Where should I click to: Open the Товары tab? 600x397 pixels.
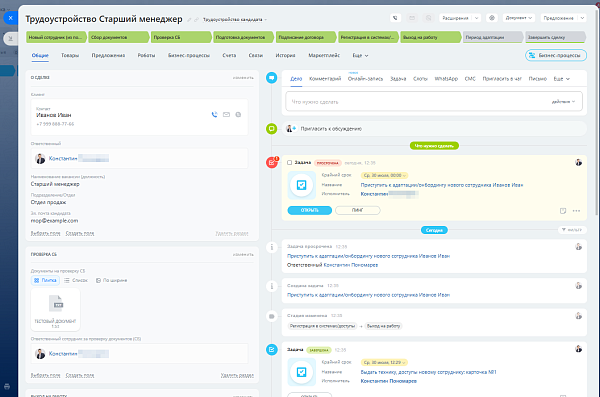(70, 56)
